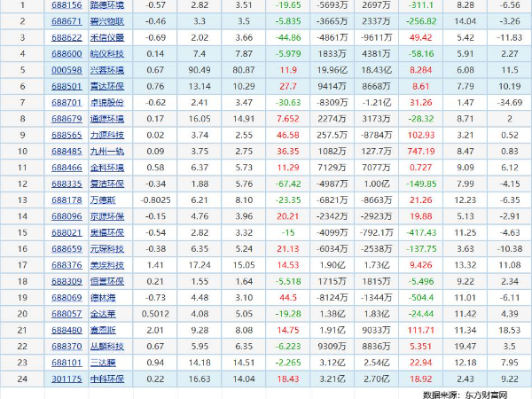
Task: Select the cell showing 3.21亿
Action: coord(332,379)
